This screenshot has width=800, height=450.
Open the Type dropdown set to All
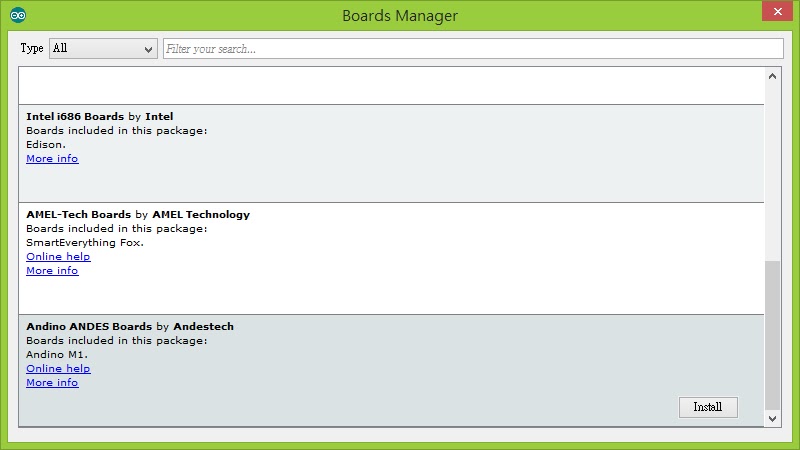pyautogui.click(x=103, y=48)
